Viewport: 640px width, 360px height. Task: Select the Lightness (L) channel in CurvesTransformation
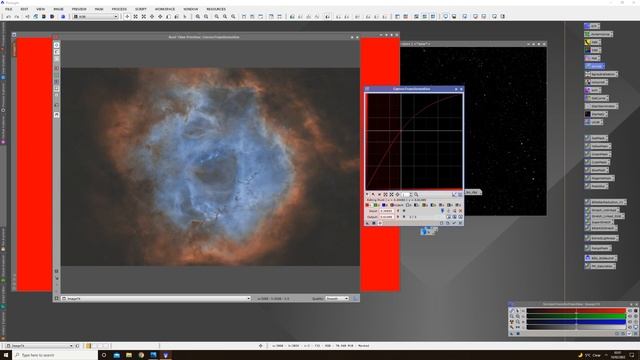(x=416, y=205)
